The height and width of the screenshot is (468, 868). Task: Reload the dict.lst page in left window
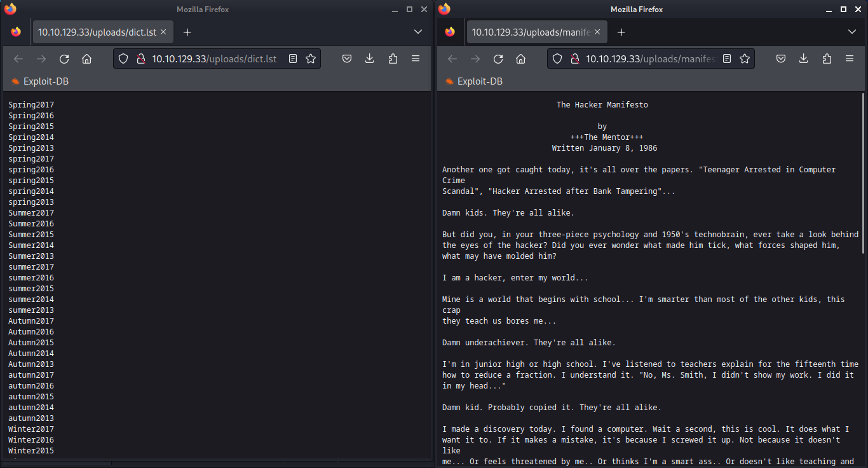64,59
